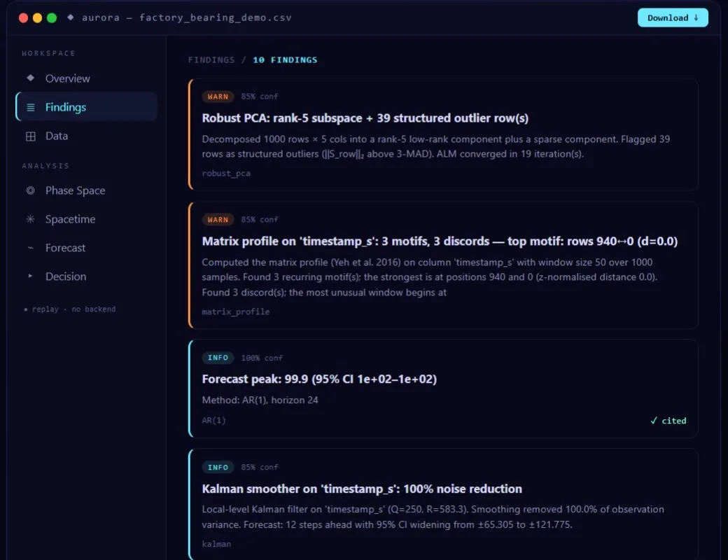
Task: Click the Overview diamond icon
Action: point(31,78)
